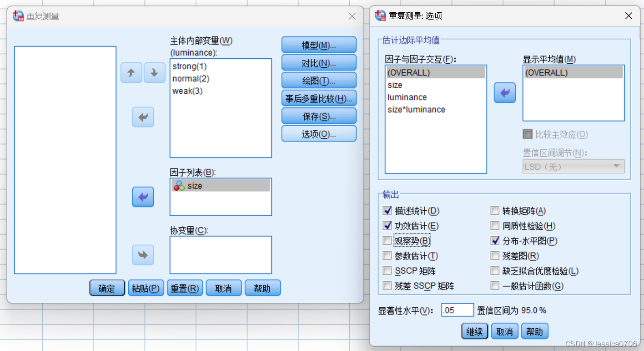Click the blue arrow beside 显示平均值 list

pyautogui.click(x=505, y=93)
